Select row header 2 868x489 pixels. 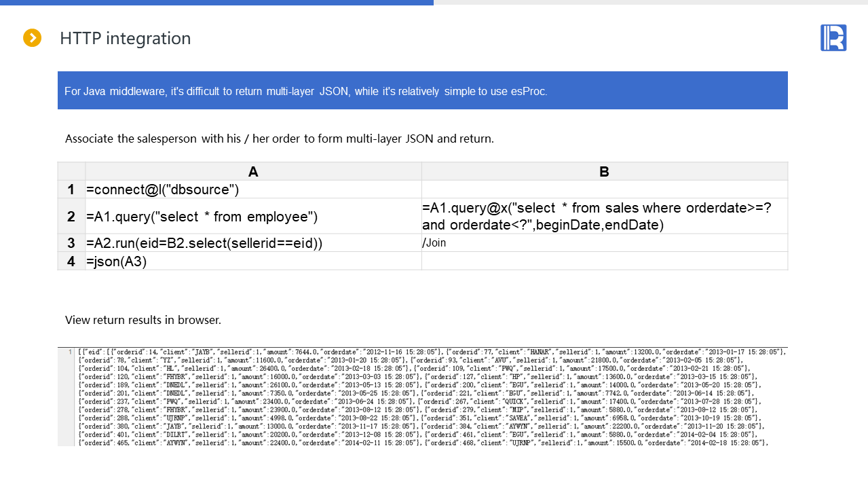coord(71,217)
